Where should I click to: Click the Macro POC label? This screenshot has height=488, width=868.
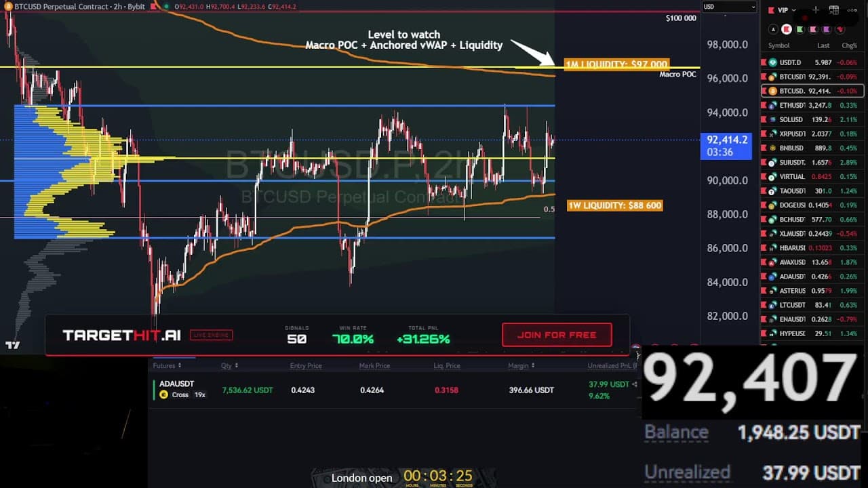click(677, 74)
